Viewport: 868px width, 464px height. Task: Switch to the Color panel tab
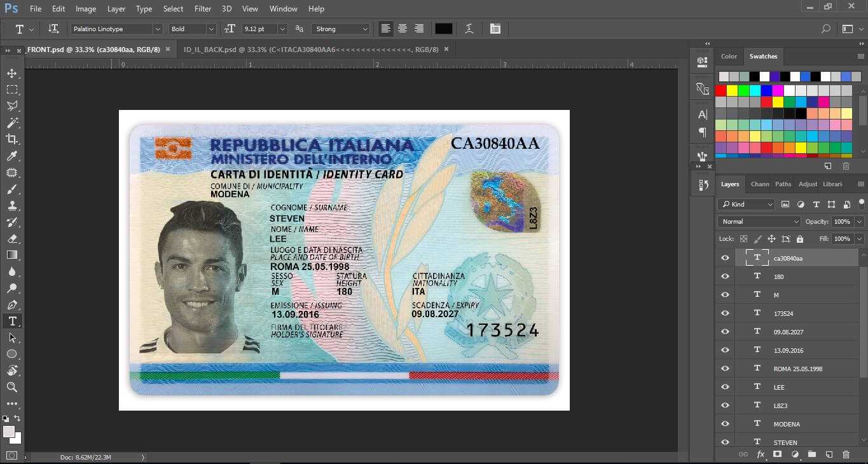click(x=729, y=56)
